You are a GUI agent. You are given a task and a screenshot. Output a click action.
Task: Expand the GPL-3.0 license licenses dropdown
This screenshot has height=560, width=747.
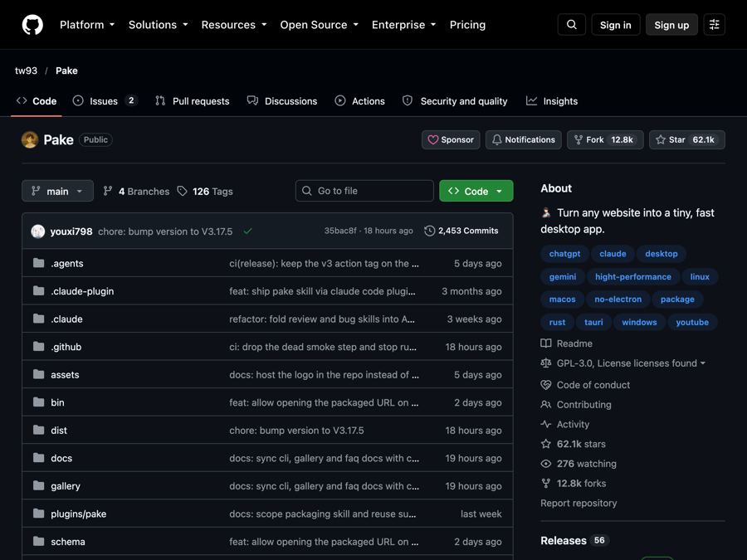click(631, 363)
